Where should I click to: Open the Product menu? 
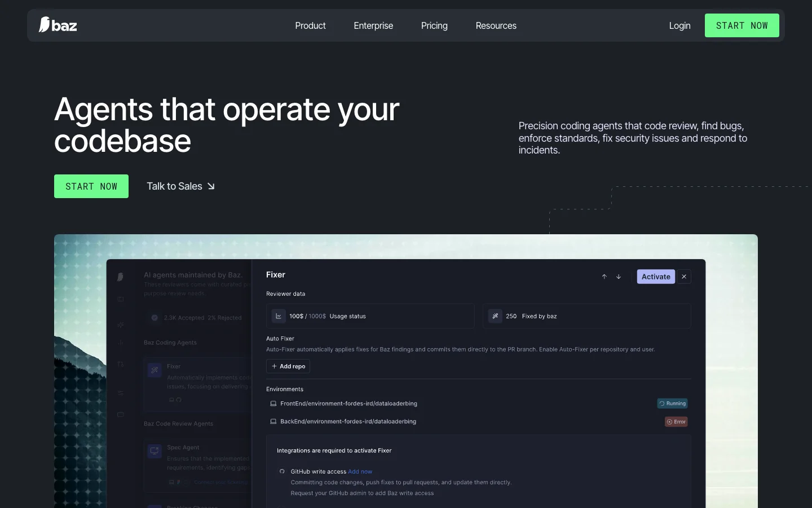(x=310, y=25)
